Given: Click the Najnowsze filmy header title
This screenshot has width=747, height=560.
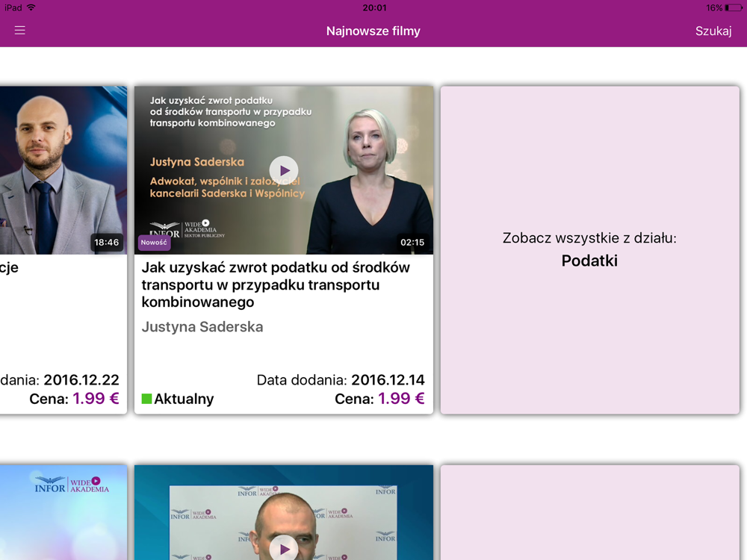Looking at the screenshot, I should point(373,31).
